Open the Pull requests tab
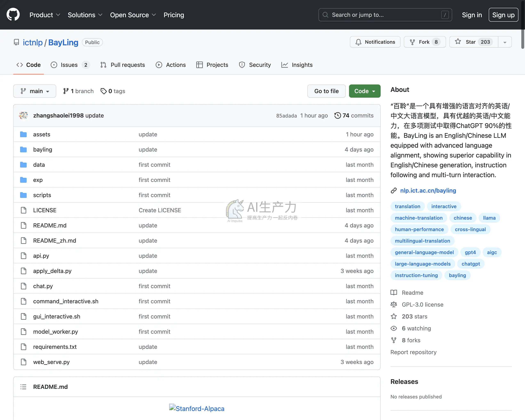 122,65
